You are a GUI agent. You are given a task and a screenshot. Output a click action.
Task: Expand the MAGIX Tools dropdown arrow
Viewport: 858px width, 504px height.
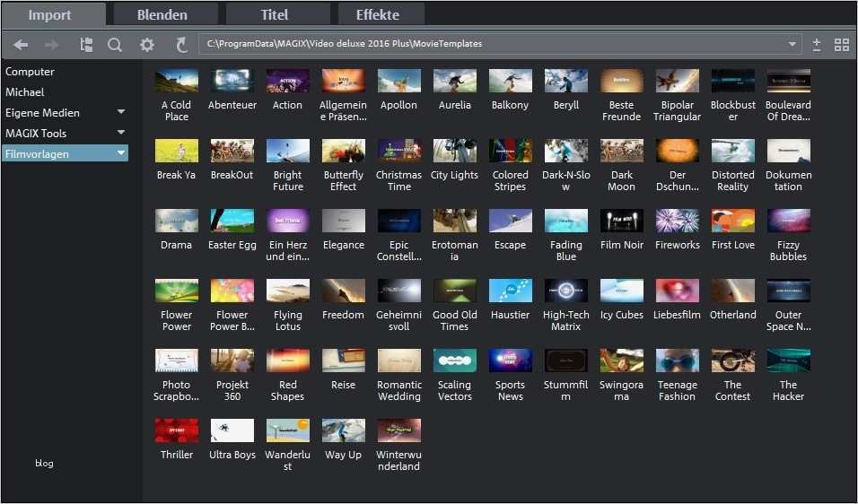click(x=121, y=133)
